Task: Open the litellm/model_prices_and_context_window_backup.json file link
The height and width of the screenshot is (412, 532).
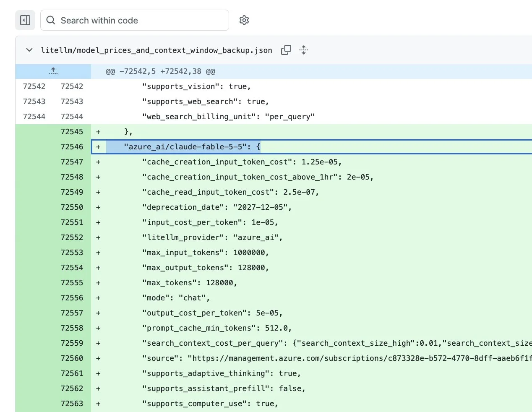Action: coord(156,50)
